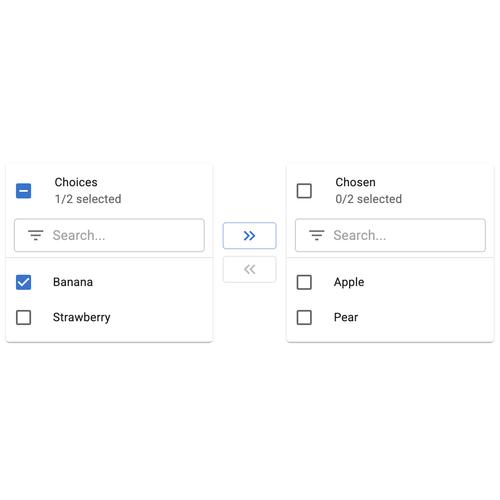Screen dimensions: 500x500
Task: Select the Strawberry list item label
Action: point(82,317)
